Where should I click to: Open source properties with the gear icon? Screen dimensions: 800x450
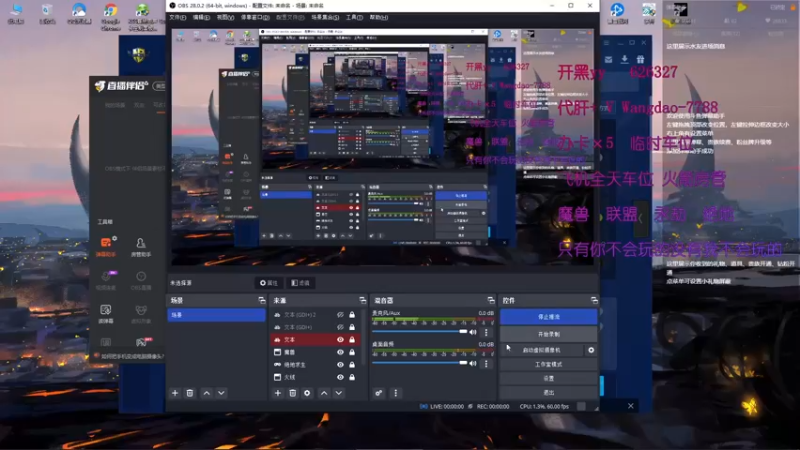click(307, 393)
